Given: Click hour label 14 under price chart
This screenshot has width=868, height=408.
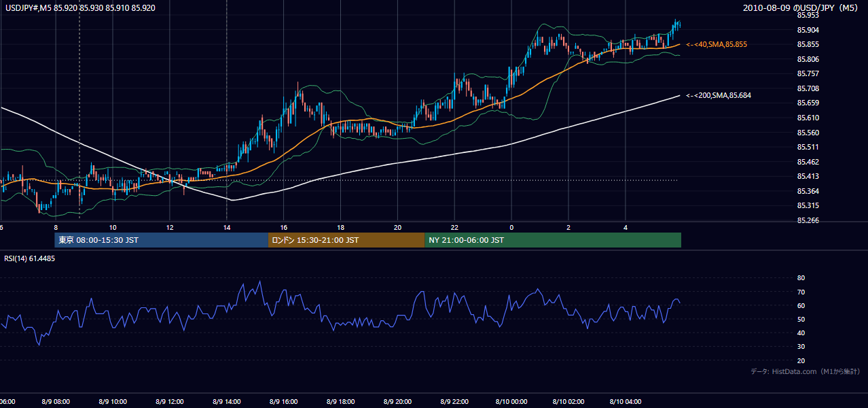Looking at the screenshot, I should pyautogui.click(x=227, y=227).
